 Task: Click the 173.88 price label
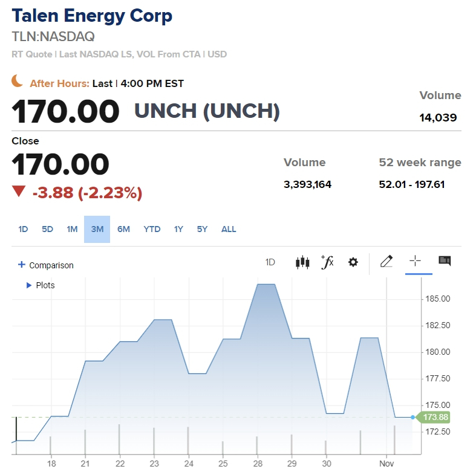(x=435, y=417)
